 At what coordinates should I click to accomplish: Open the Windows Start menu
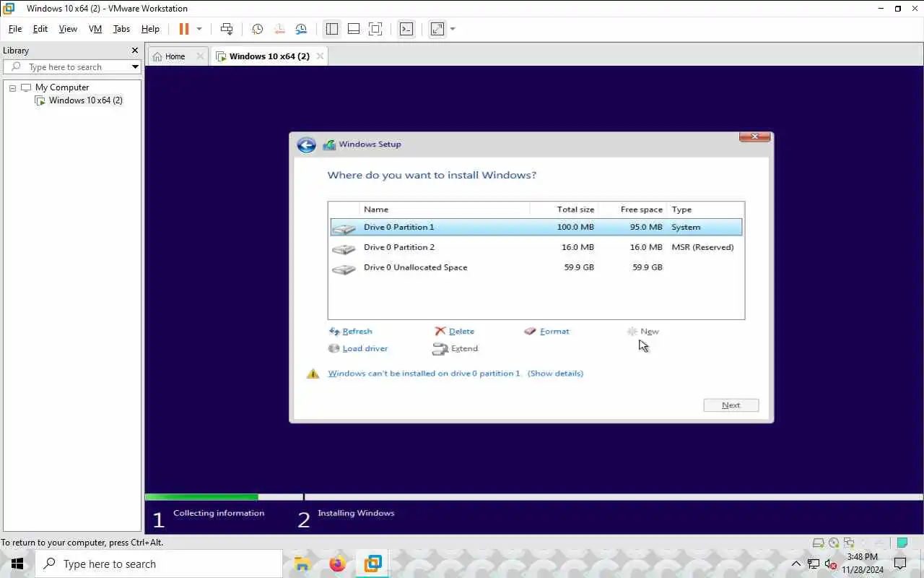(x=17, y=564)
